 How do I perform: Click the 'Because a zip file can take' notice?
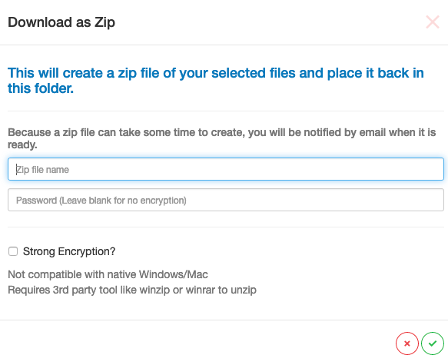pyautogui.click(x=222, y=138)
